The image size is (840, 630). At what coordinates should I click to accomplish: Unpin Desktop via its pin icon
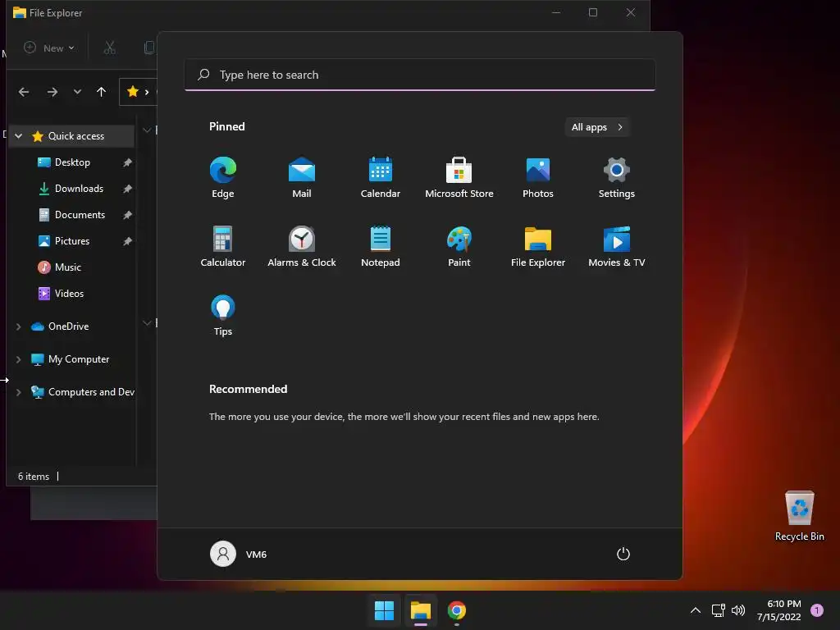pos(127,162)
